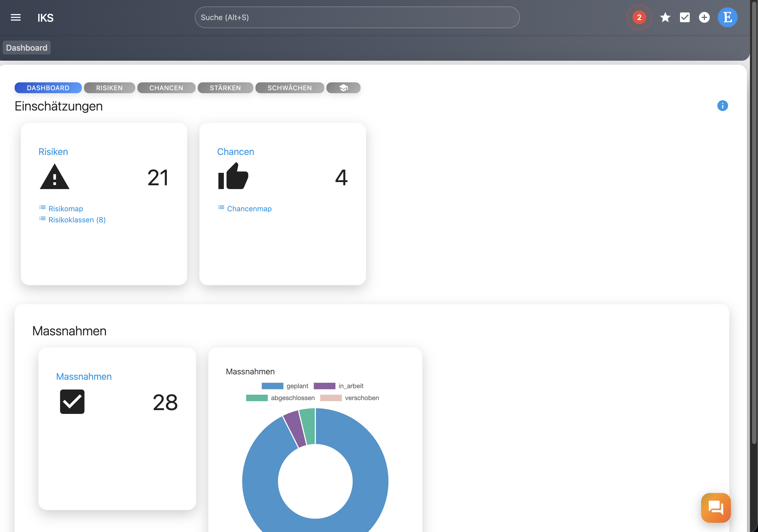
Task: Open user profile avatar E
Action: click(727, 18)
